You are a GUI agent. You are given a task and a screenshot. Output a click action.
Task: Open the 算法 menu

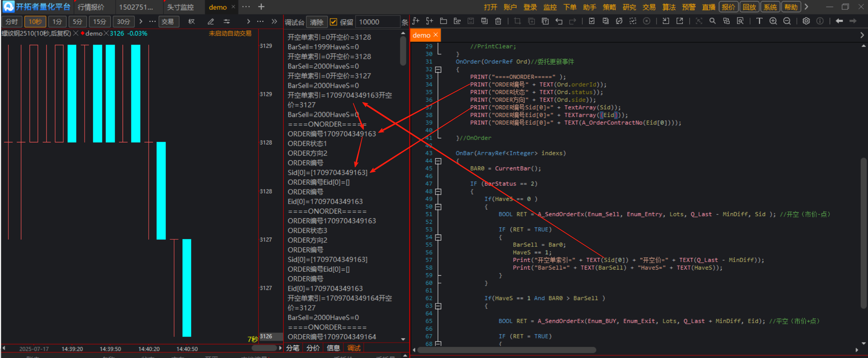pos(669,7)
